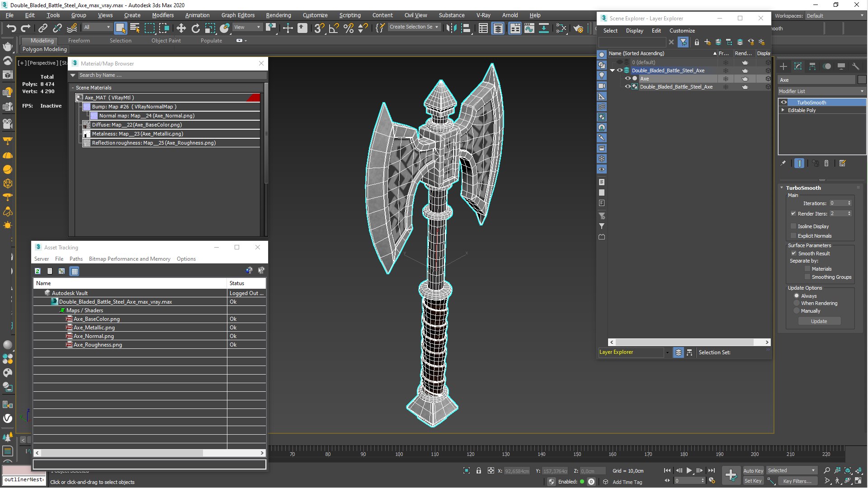The height and width of the screenshot is (488, 868).
Task: Click Pin Stack icon under modifier list
Action: [x=783, y=164]
